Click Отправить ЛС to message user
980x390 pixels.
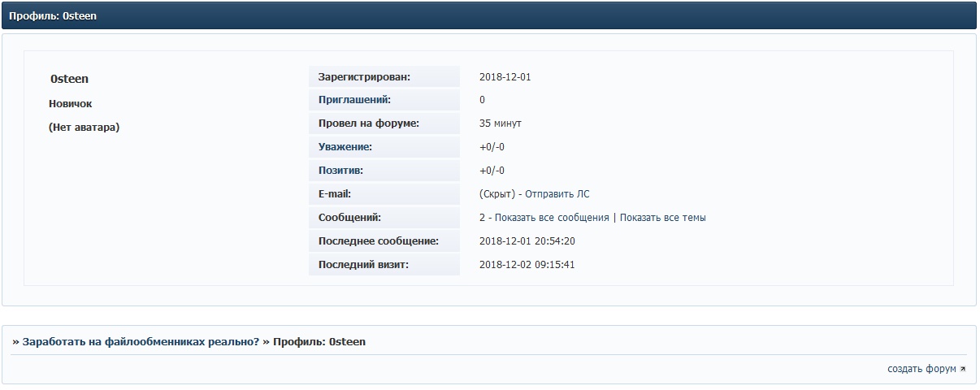pos(557,194)
